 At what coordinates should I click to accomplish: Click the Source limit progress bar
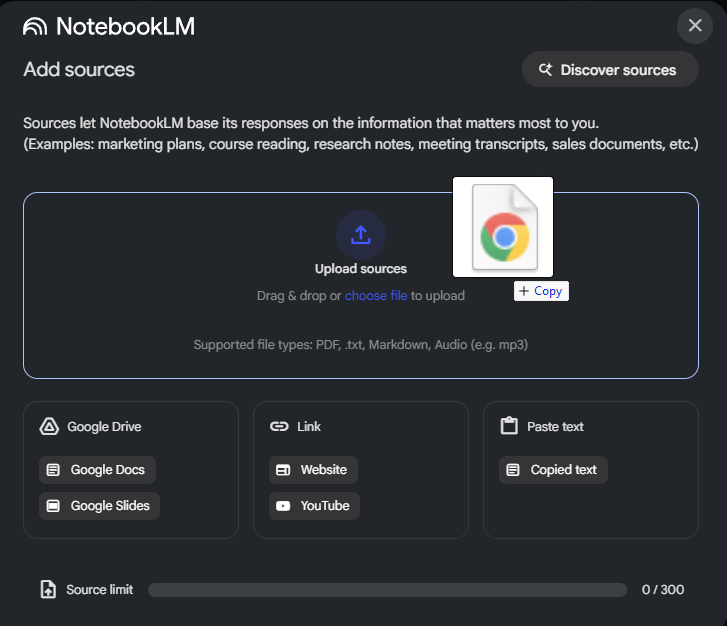click(387, 590)
